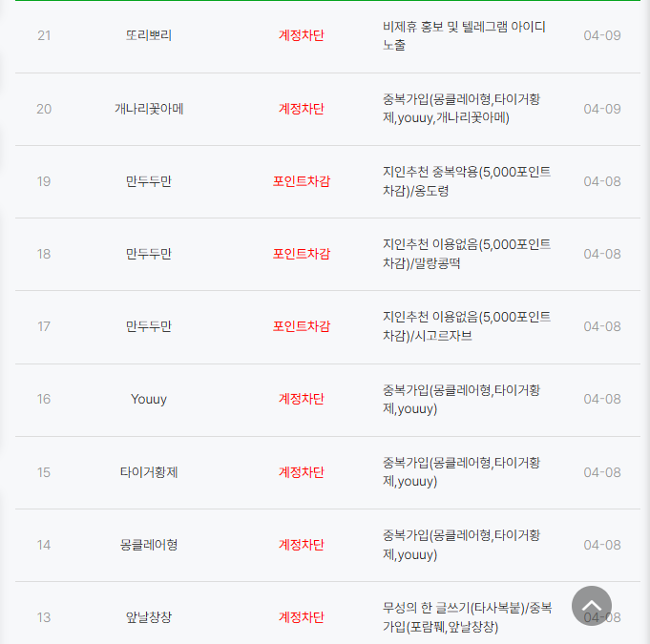Open reason text about 텔레그램 아이디 노출
This screenshot has width=650, height=644.
pos(464,35)
